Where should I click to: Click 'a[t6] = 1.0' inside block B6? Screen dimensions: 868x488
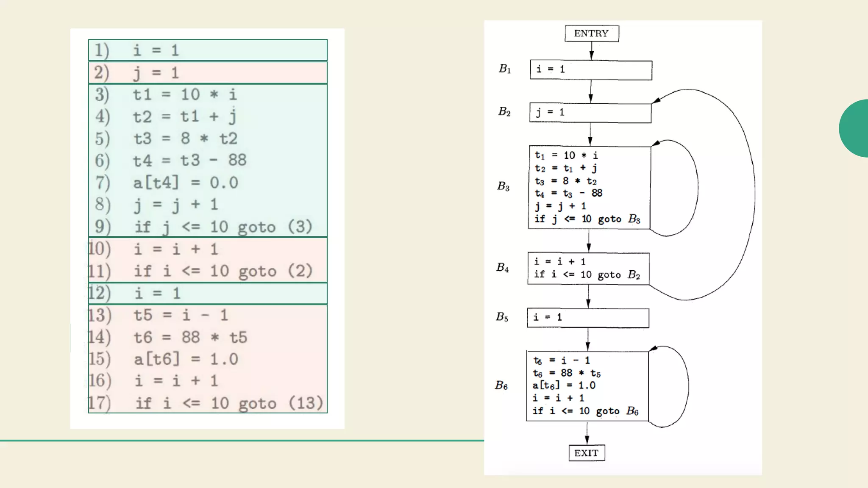(564, 385)
